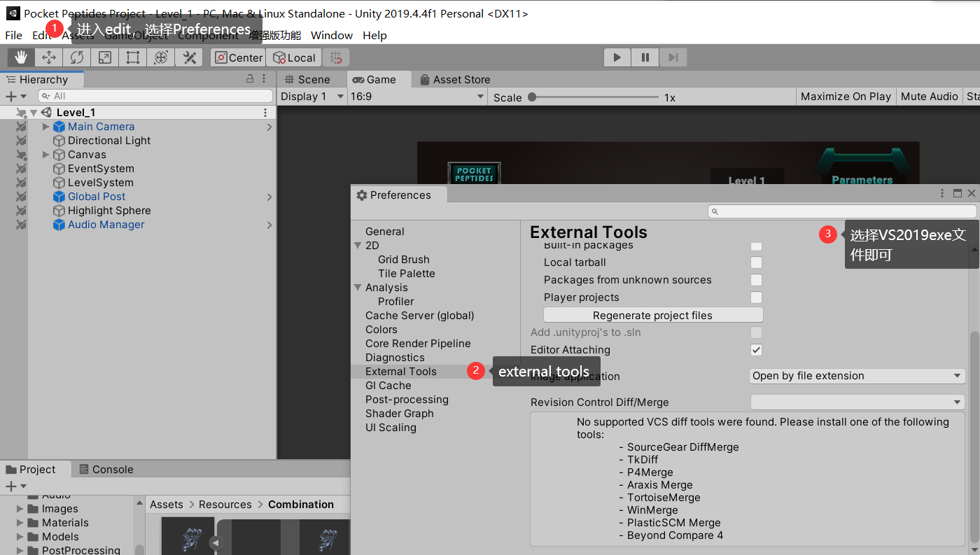The width and height of the screenshot is (980, 555).
Task: Expand the Models folder
Action: [x=20, y=537]
